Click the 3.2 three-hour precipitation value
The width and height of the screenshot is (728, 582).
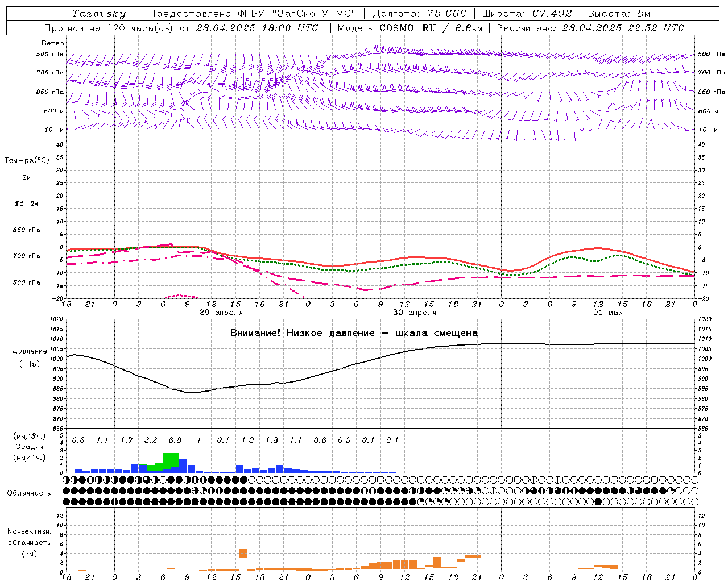click(151, 440)
